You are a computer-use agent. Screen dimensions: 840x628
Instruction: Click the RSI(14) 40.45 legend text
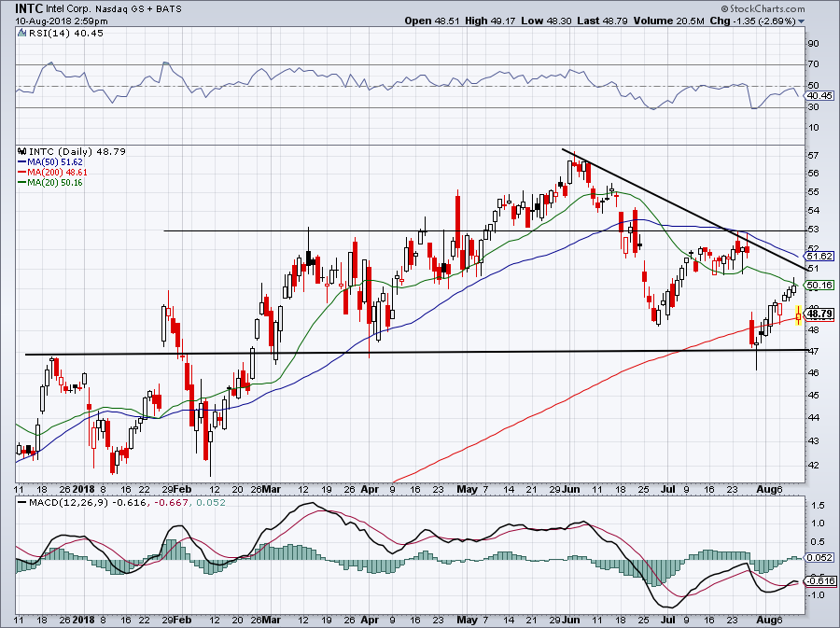tap(66, 33)
